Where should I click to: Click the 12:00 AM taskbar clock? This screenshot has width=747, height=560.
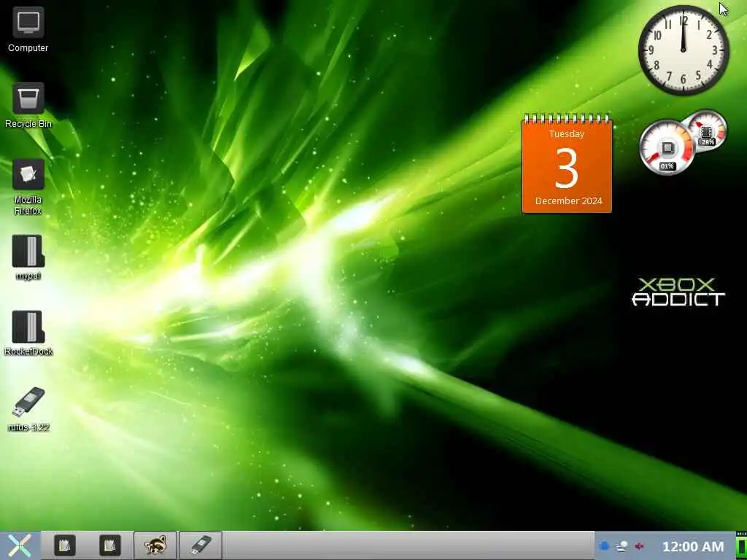pos(693,547)
